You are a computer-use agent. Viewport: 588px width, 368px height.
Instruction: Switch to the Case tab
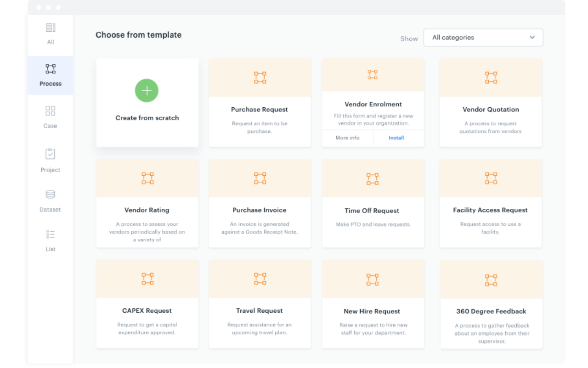coord(50,117)
